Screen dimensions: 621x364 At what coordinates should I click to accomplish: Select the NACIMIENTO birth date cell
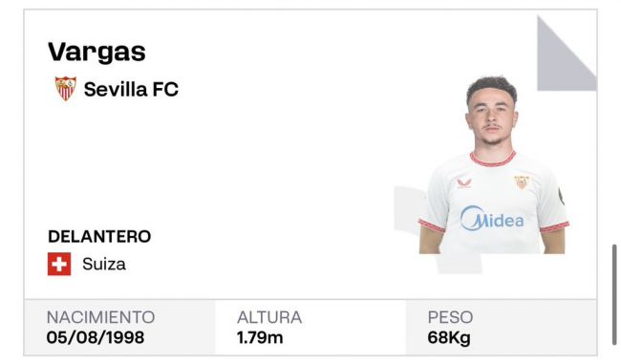point(119,328)
